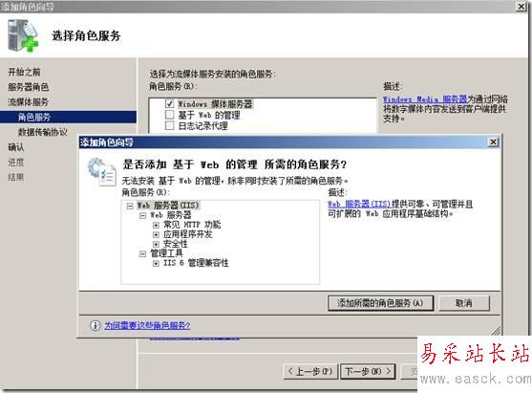Go to the 开始之前 wizard step
Image resolution: width=532 pixels, height=393 pixels.
click(24, 72)
